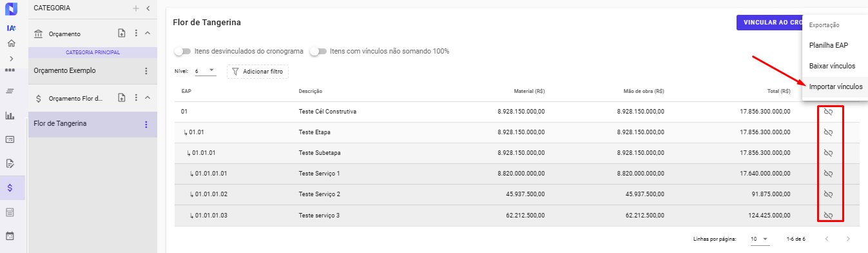Collapse the CATEGORIA panel with the arrow

point(148,8)
